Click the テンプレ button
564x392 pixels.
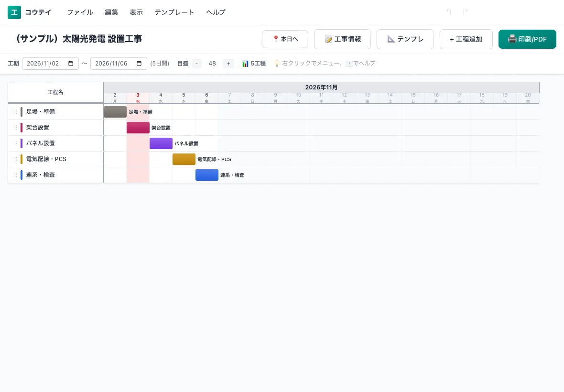tap(405, 39)
